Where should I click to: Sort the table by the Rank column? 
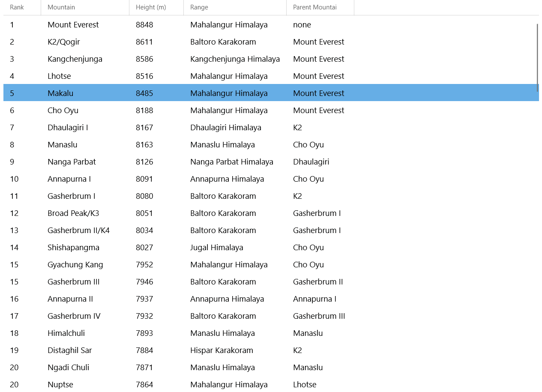[x=17, y=7]
